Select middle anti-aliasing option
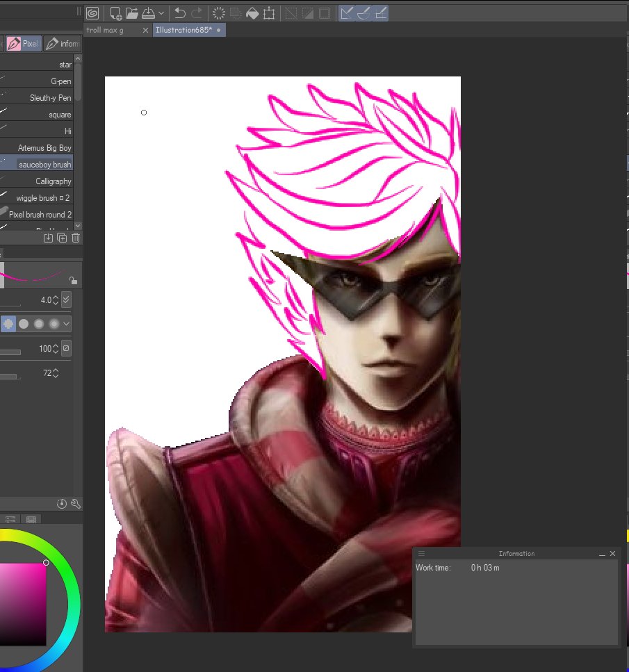The width and height of the screenshot is (629, 672). pos(39,324)
